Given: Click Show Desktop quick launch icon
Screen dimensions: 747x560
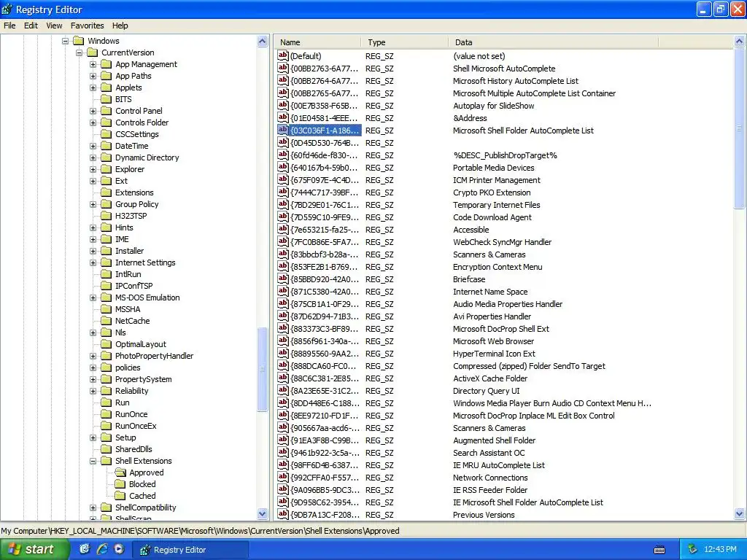Looking at the screenshot, I should click(x=85, y=549).
